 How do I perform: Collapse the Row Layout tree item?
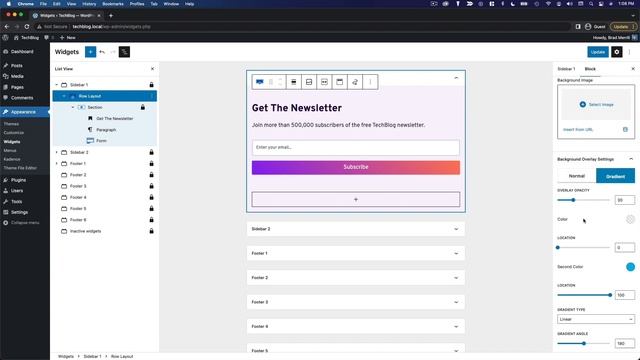64,96
